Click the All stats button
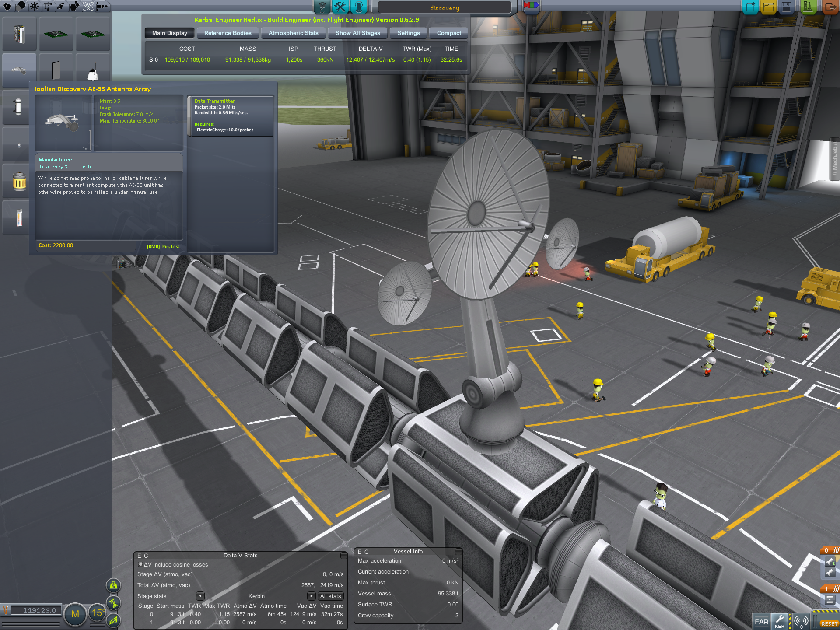The height and width of the screenshot is (630, 840). point(330,596)
